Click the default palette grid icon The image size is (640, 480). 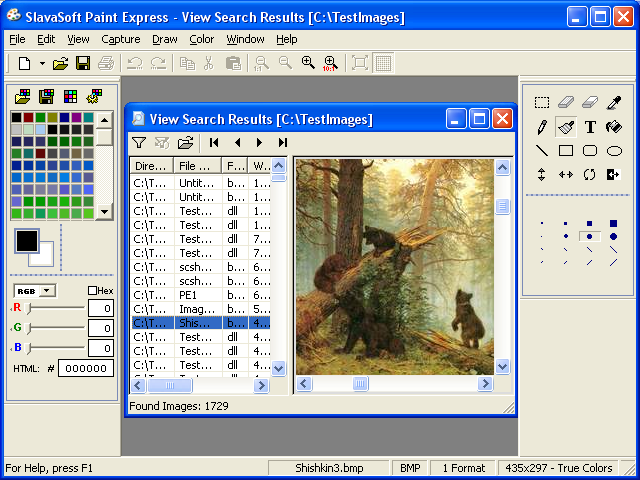tap(70, 97)
